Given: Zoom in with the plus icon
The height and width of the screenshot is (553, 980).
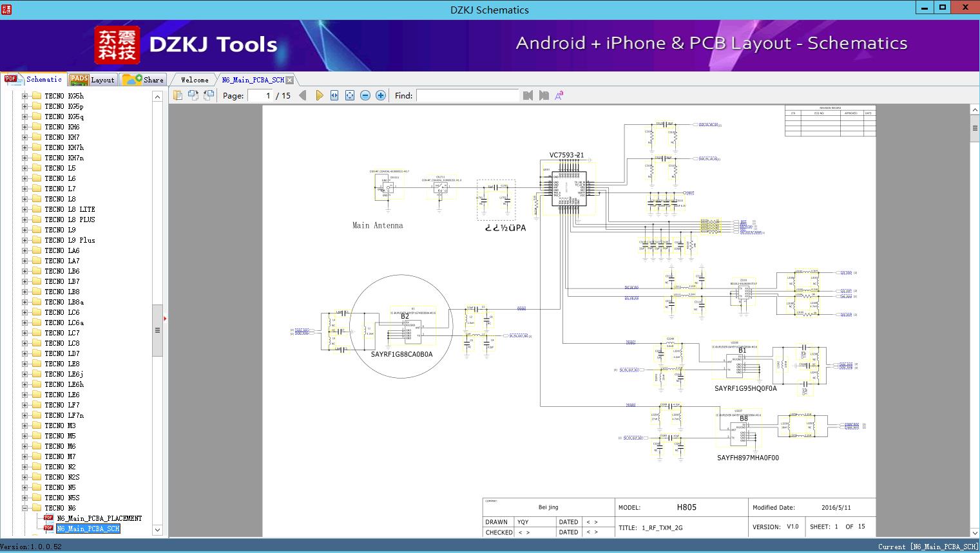Looking at the screenshot, I should pos(381,95).
